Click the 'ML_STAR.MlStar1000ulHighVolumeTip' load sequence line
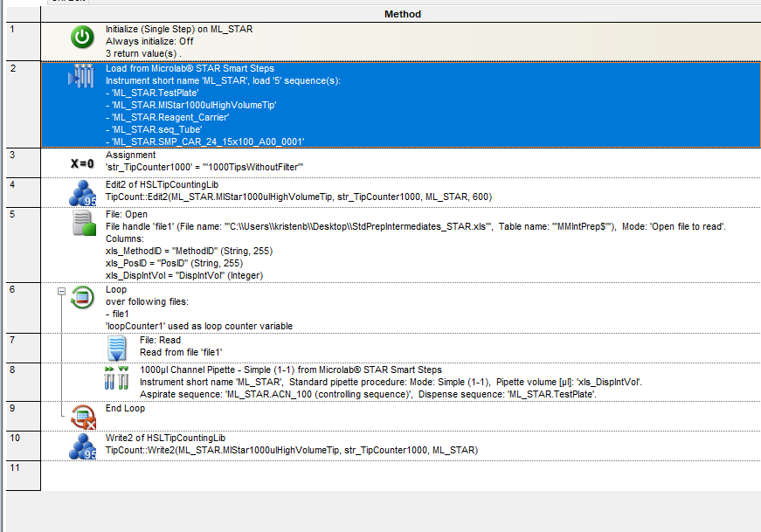The image size is (761, 532). (x=190, y=105)
